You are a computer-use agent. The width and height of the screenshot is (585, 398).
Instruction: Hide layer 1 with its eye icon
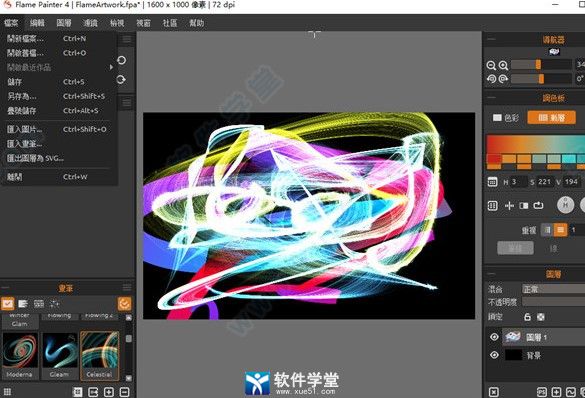(x=494, y=337)
